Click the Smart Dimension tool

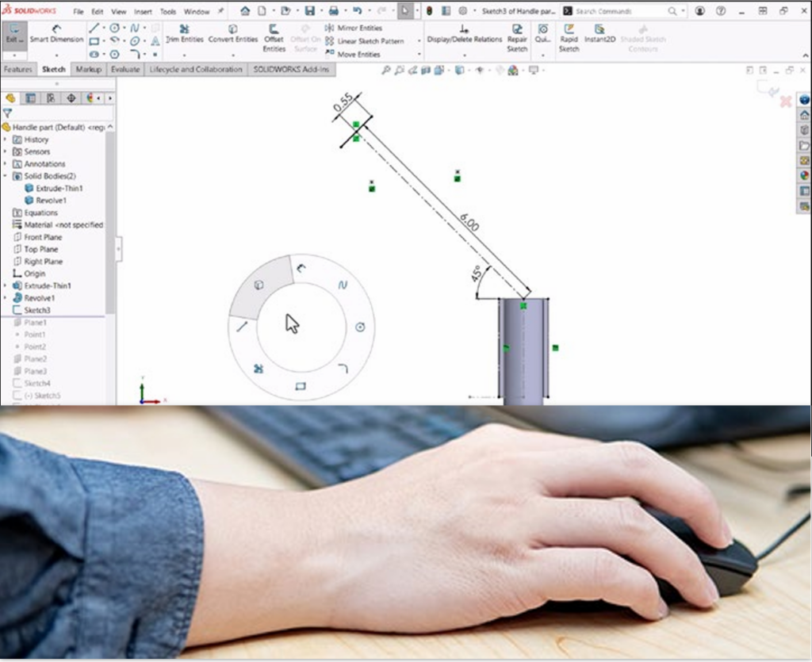(x=56, y=33)
